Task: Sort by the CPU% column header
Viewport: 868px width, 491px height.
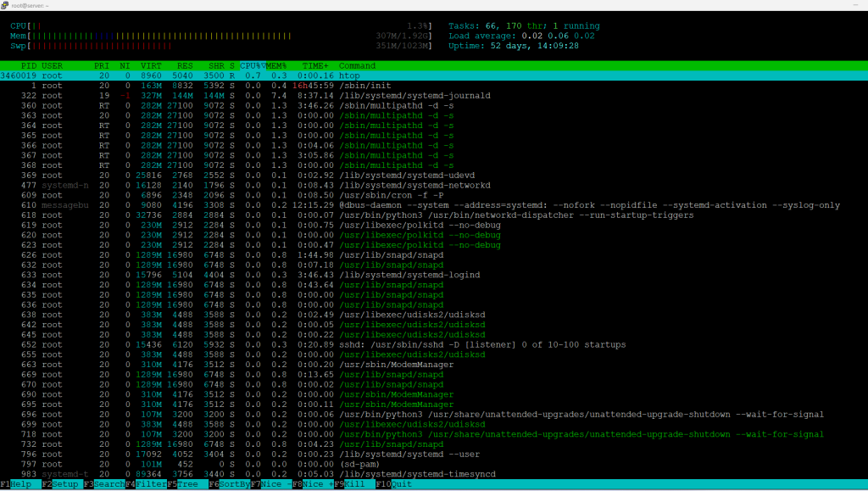Action: point(252,65)
